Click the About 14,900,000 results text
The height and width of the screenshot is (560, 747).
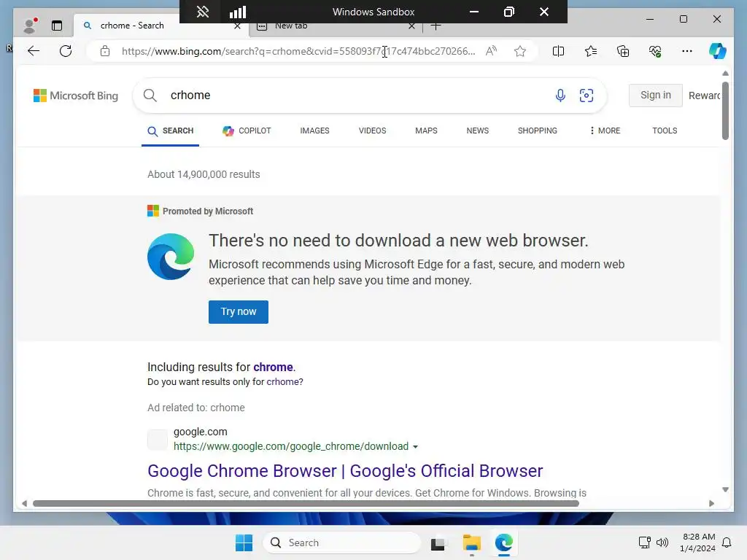[204, 174]
